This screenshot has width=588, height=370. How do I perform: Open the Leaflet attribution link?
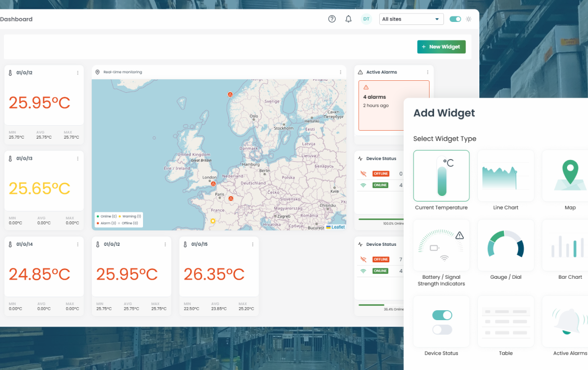[x=338, y=227]
